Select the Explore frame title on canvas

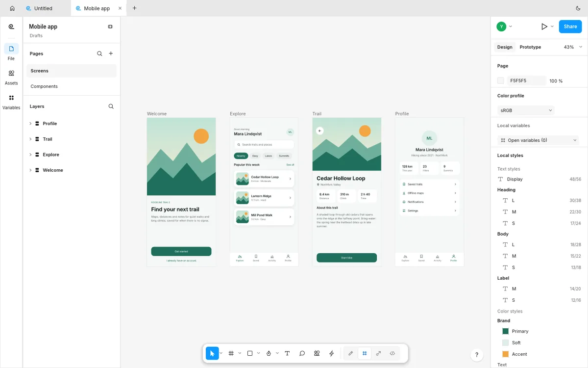click(x=238, y=114)
